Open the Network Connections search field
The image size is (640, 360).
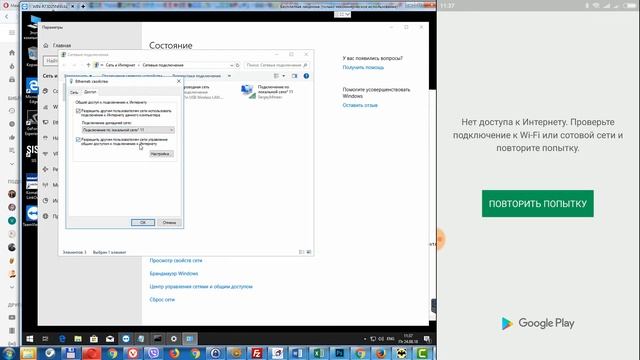[276, 65]
